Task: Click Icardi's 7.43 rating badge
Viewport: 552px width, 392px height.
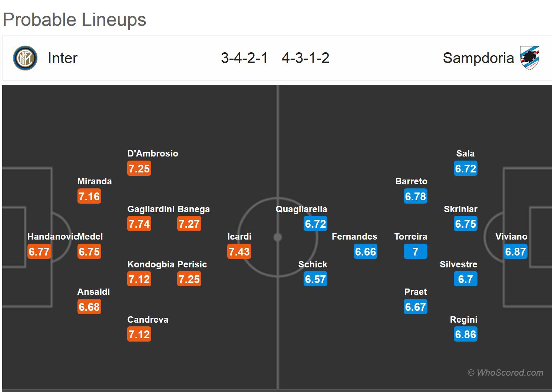Action: tap(239, 251)
